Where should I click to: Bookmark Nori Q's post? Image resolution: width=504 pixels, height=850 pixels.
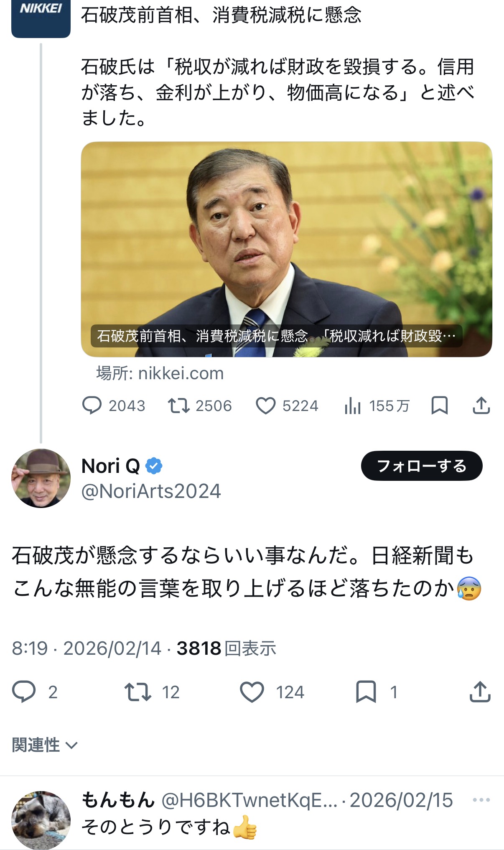[x=366, y=692]
